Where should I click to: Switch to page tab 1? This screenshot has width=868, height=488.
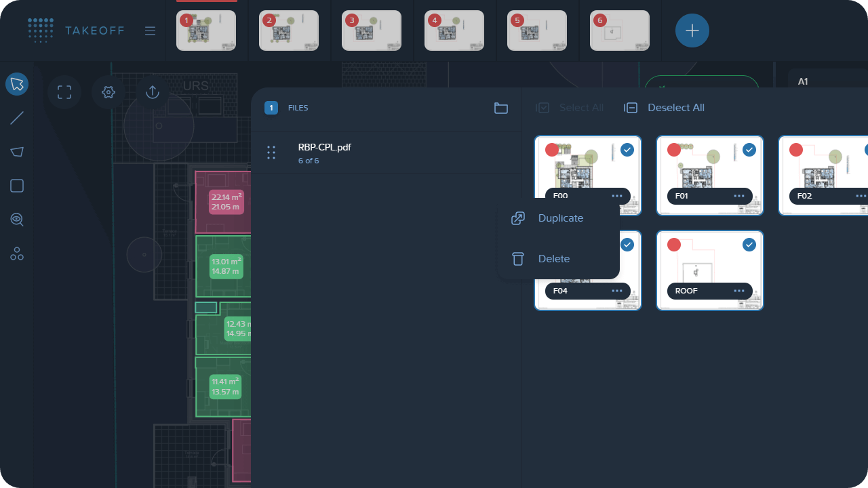(206, 30)
